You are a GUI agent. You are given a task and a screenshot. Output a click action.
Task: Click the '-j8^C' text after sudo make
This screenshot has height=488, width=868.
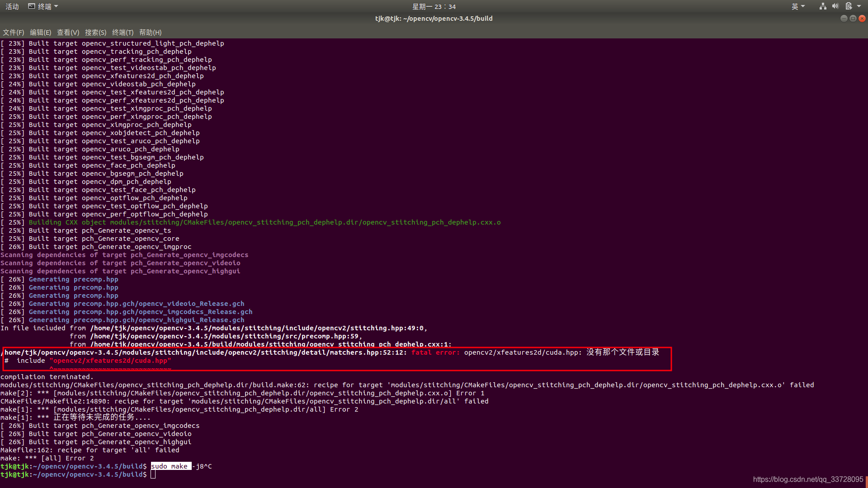coord(202,466)
